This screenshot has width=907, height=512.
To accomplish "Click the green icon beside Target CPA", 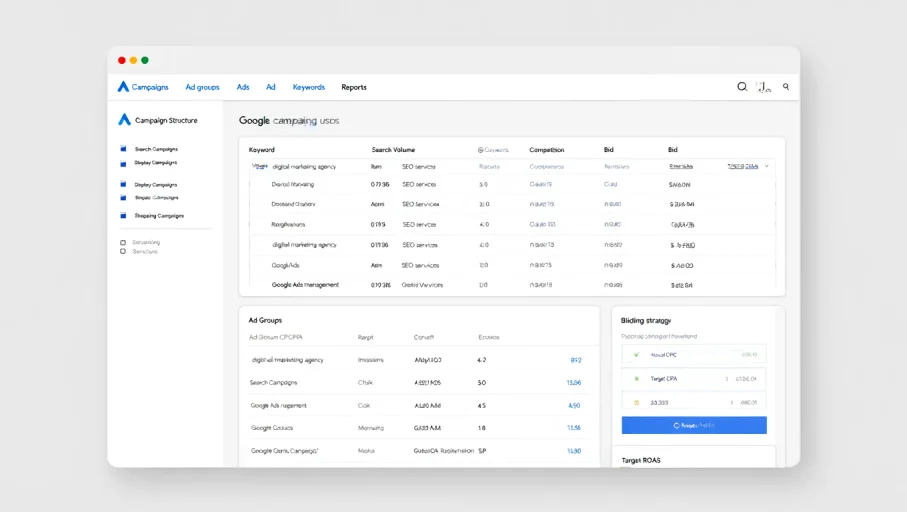I will [635, 379].
